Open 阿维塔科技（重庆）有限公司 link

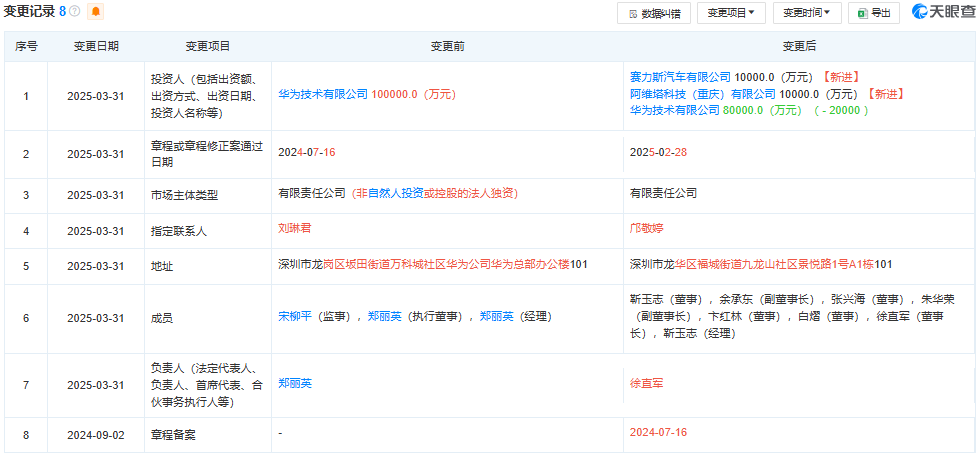(703, 94)
